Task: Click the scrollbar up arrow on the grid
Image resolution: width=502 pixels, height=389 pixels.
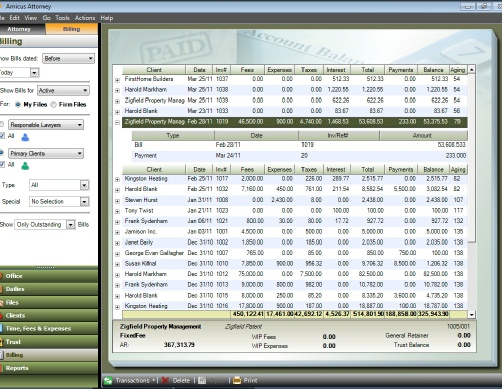Action: pyautogui.click(x=471, y=70)
